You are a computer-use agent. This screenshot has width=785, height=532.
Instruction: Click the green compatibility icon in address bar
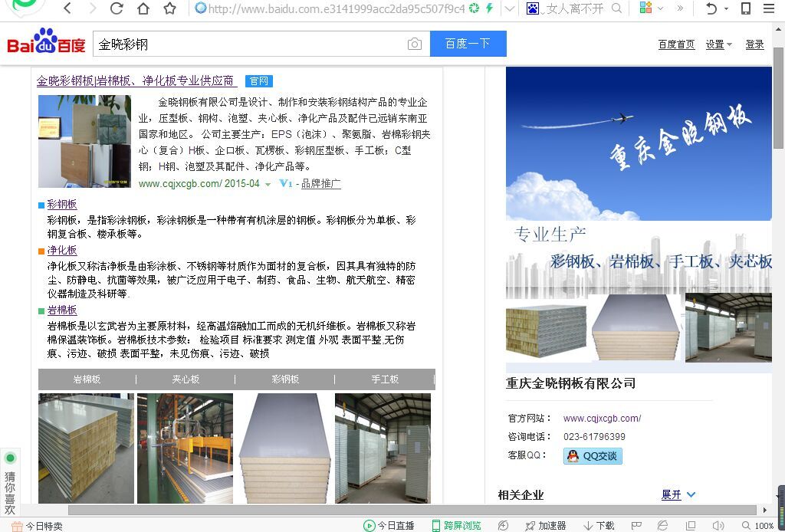tap(474, 8)
